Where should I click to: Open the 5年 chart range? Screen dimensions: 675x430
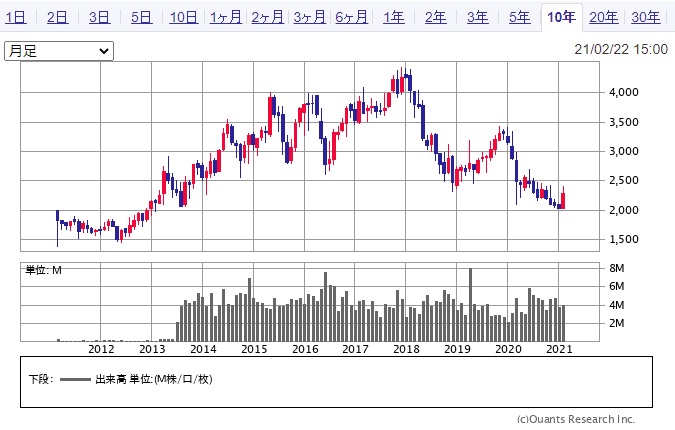pyautogui.click(x=520, y=17)
